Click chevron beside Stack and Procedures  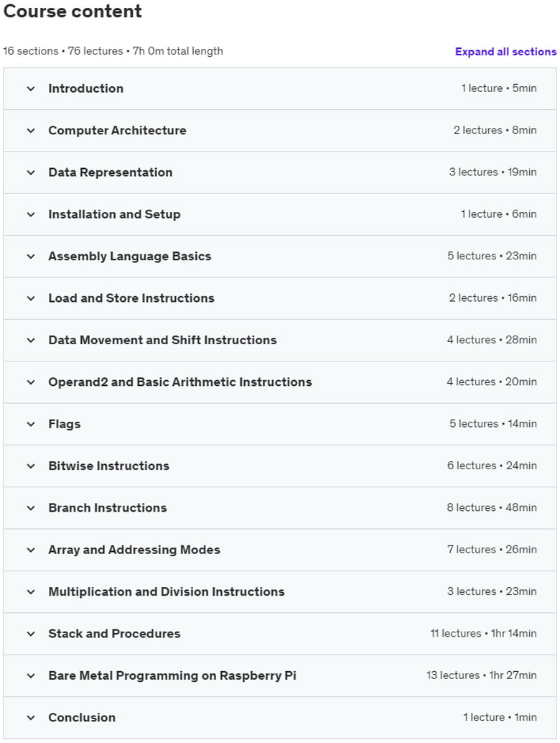coord(31,634)
